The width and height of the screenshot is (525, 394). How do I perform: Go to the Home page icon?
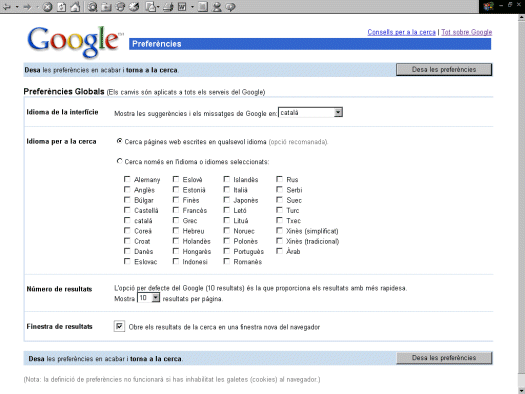75,7
